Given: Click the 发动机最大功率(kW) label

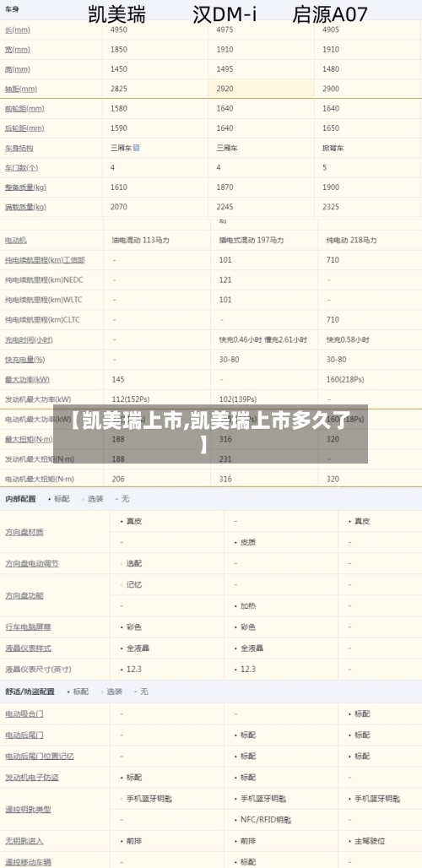Looking at the screenshot, I should [38, 399].
